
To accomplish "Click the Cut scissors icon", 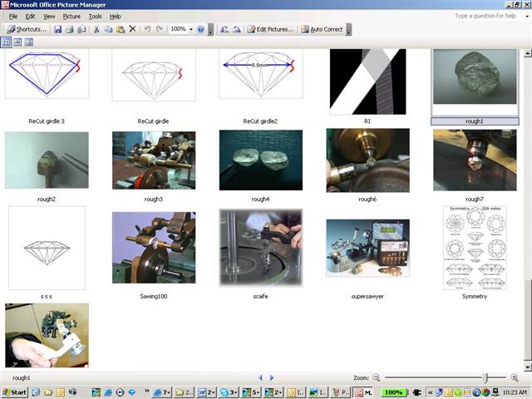I will coord(96,30).
